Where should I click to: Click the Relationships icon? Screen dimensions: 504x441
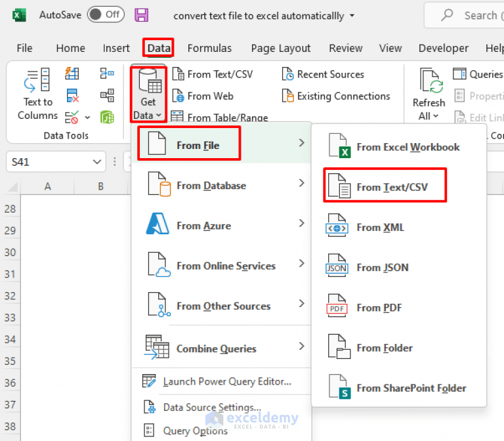(x=107, y=95)
